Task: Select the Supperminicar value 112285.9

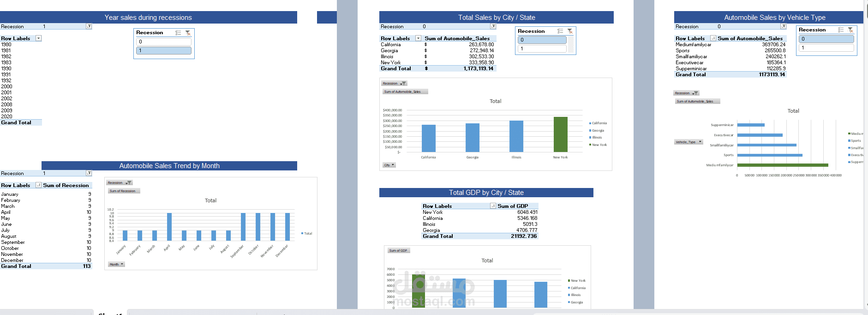Action: point(776,68)
